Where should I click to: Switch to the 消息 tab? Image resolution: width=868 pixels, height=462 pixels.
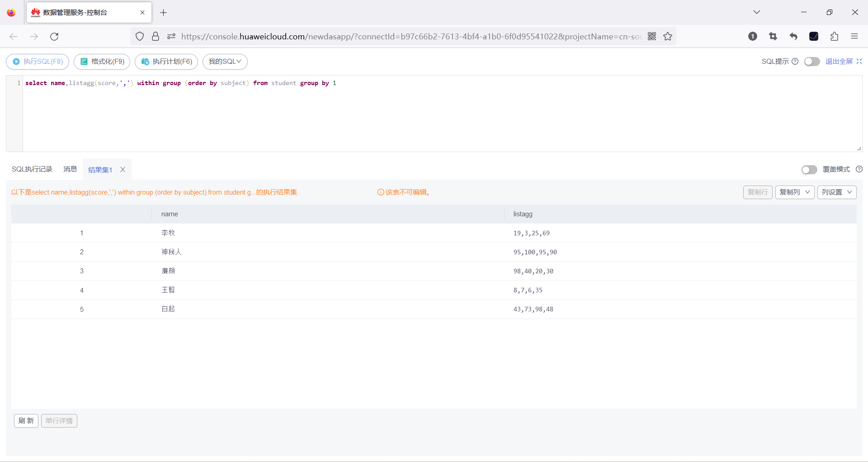pos(70,169)
